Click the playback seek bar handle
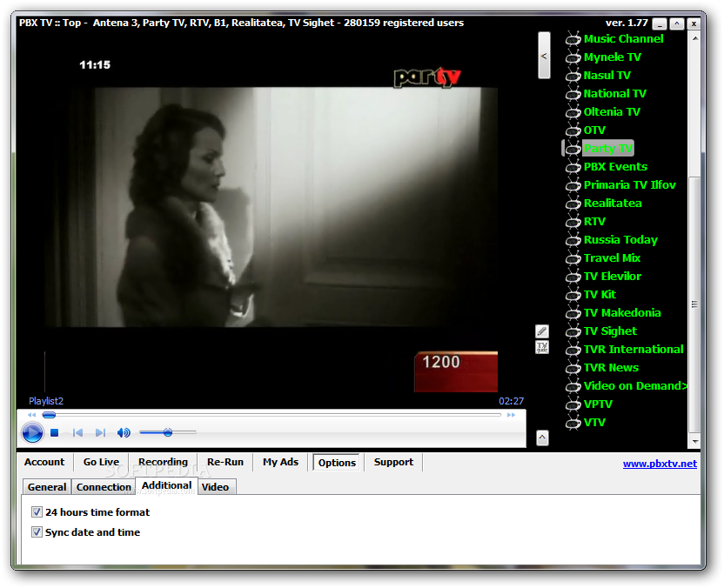Image resolution: width=724 pixels, height=588 pixels. (49, 415)
